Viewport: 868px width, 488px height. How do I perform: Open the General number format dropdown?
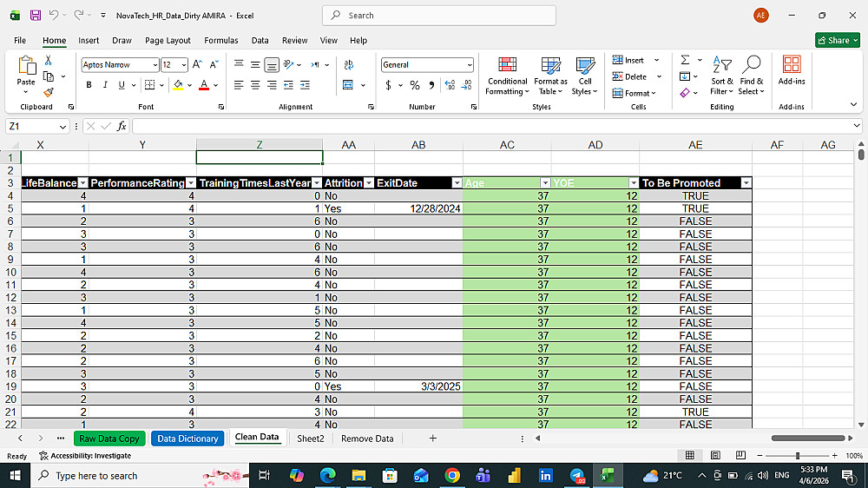point(470,65)
